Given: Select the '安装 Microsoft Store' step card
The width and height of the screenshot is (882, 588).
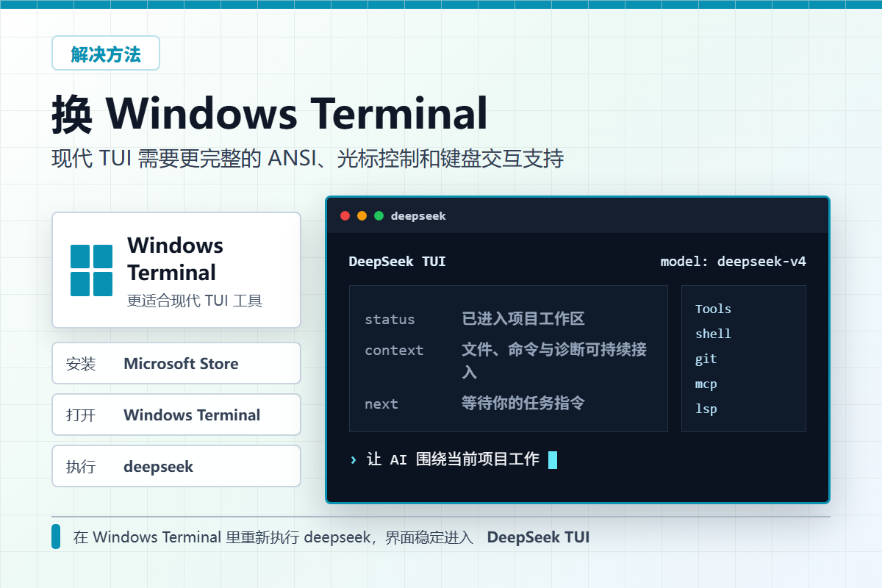Looking at the screenshot, I should 176,363.
